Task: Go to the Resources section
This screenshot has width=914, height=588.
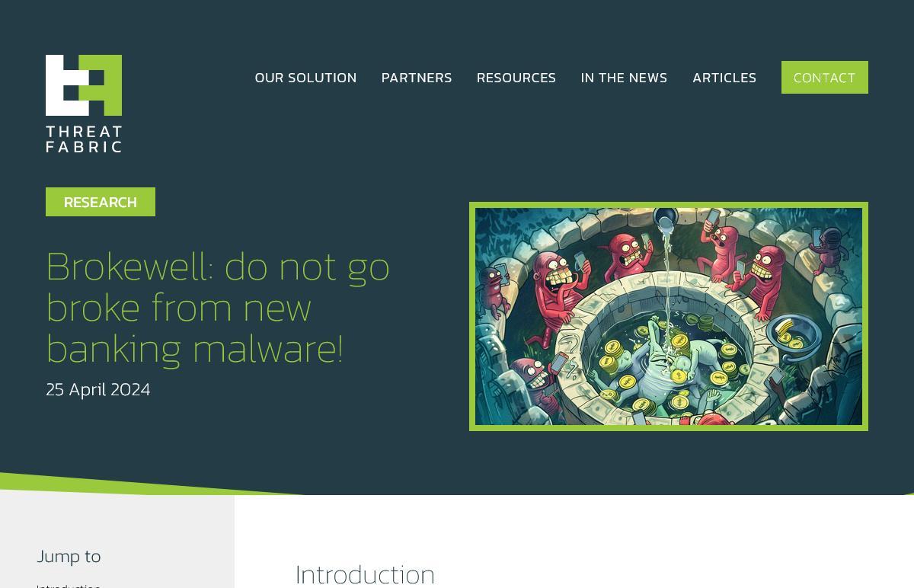Action: point(516,78)
